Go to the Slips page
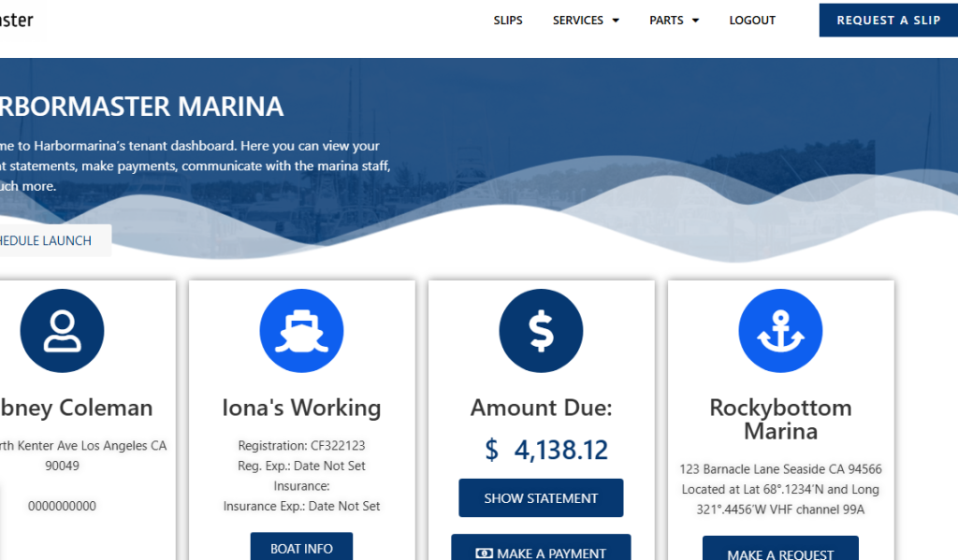 (x=508, y=21)
